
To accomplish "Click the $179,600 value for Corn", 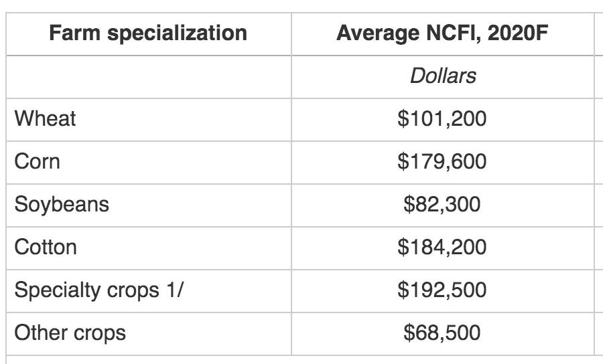I will pos(442,162).
